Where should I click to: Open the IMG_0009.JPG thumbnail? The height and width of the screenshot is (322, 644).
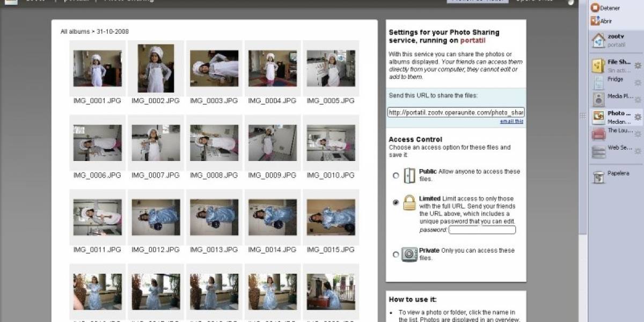[x=273, y=143]
